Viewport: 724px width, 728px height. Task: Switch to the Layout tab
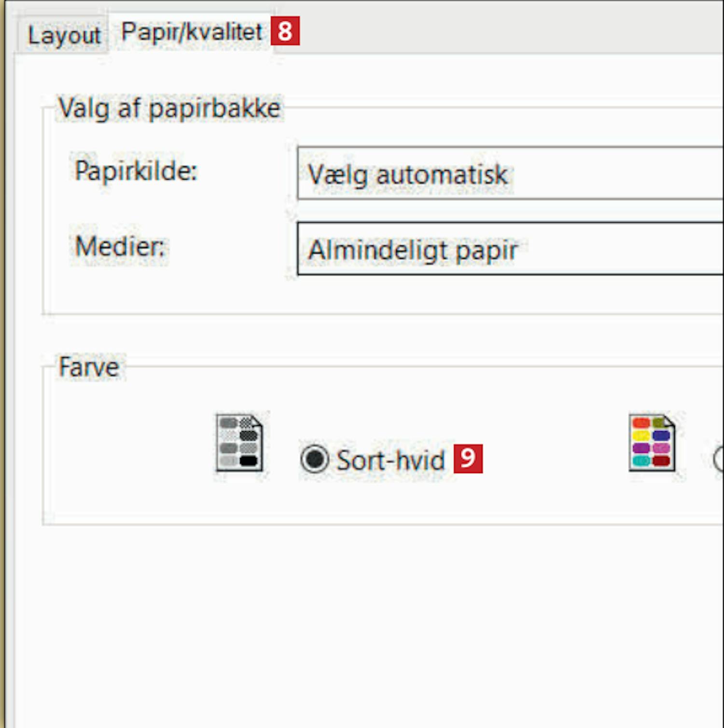click(x=63, y=35)
